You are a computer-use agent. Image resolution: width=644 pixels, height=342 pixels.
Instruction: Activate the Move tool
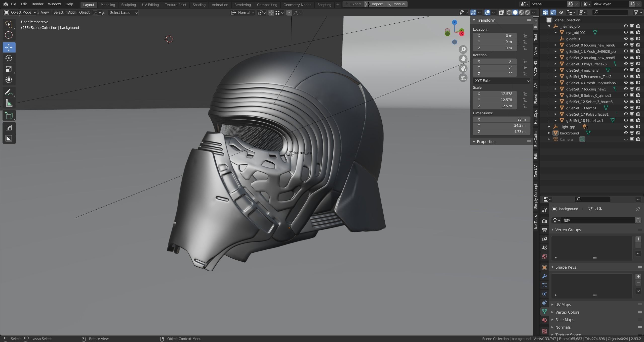[9, 47]
